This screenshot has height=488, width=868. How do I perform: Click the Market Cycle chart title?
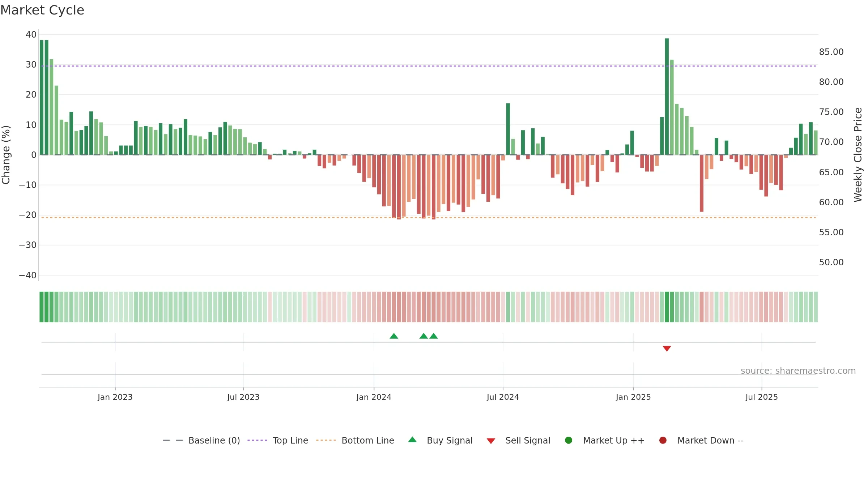click(x=42, y=10)
